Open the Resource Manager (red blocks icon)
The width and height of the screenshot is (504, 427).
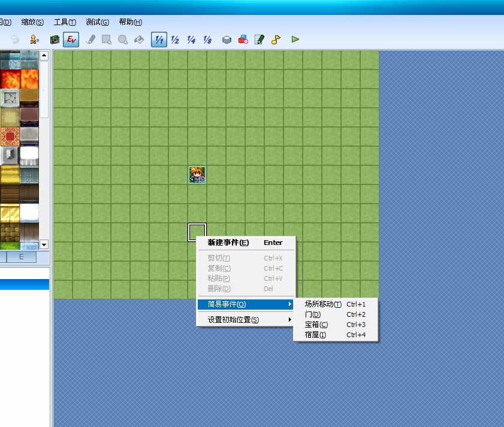coord(243,40)
